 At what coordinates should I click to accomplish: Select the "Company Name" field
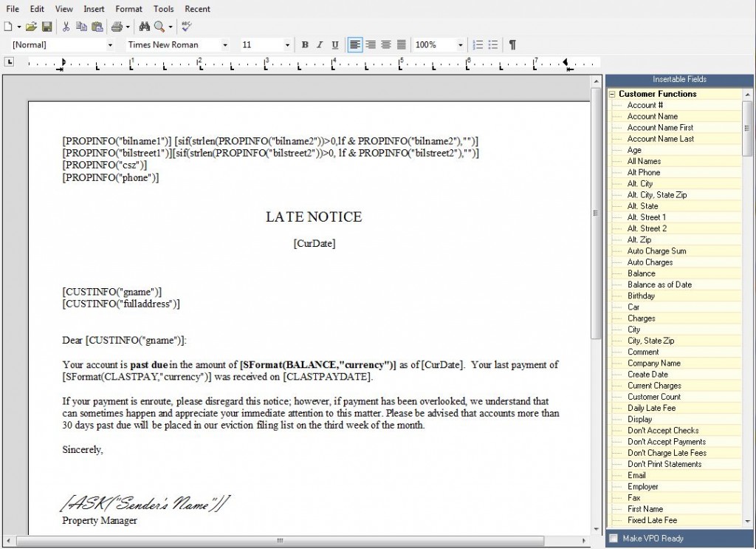coord(654,364)
